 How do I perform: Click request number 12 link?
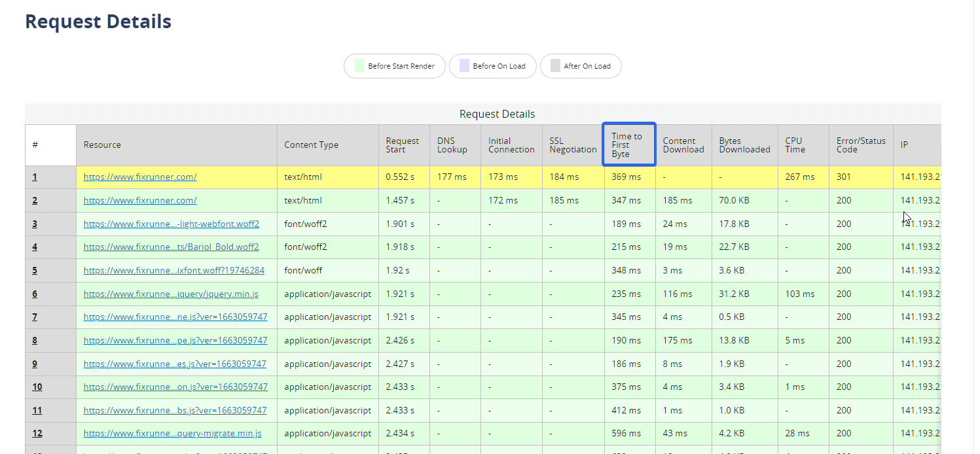point(37,433)
